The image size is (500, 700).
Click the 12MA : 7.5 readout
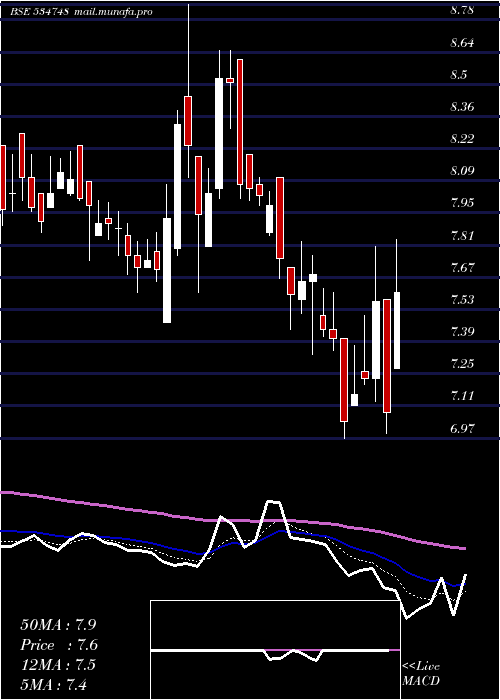pos(58,665)
